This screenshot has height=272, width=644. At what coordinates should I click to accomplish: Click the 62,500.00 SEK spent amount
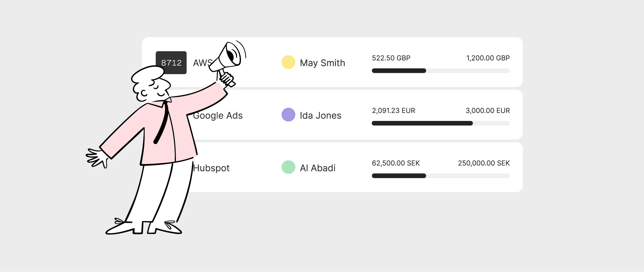[x=396, y=163]
